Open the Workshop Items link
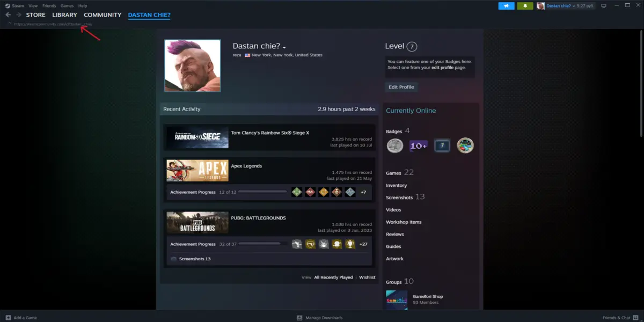This screenshot has width=644, height=322. (x=404, y=222)
